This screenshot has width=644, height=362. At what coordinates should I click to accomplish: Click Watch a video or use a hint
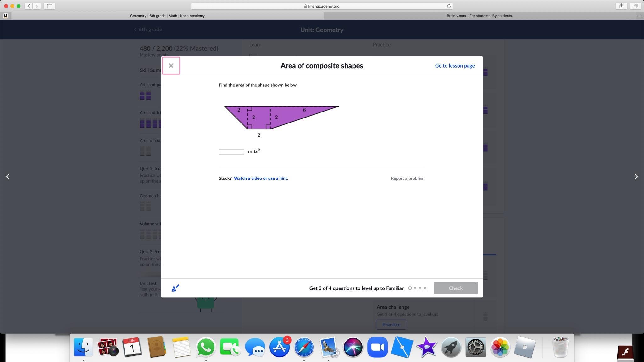click(x=261, y=178)
